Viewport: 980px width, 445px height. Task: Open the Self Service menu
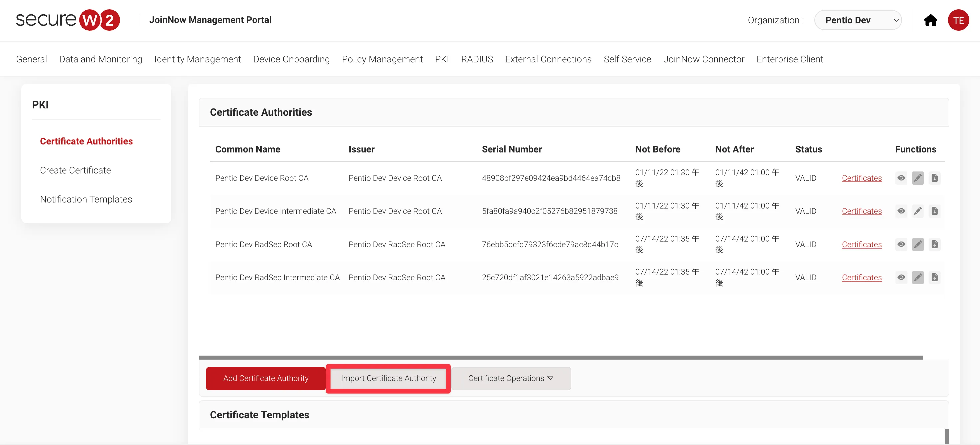627,59
